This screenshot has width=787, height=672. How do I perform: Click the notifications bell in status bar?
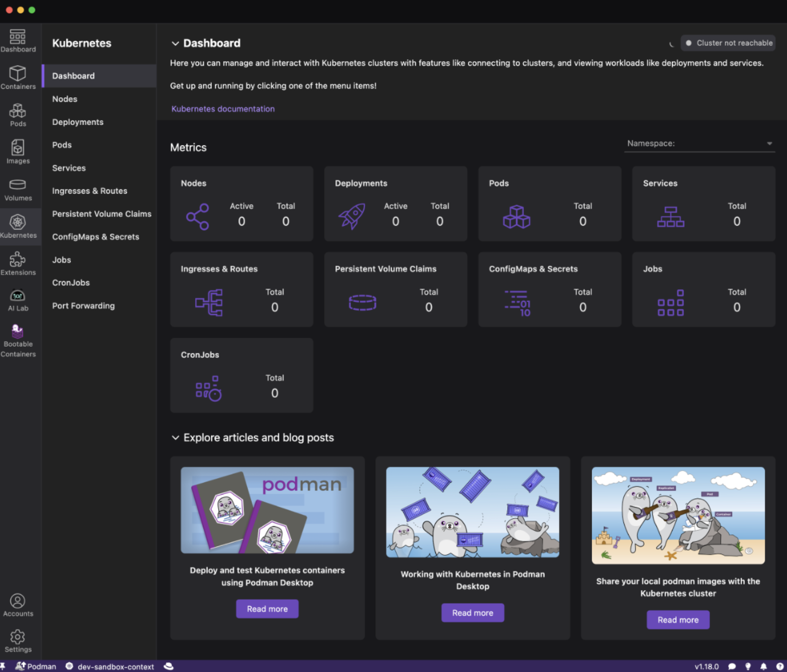click(x=763, y=667)
